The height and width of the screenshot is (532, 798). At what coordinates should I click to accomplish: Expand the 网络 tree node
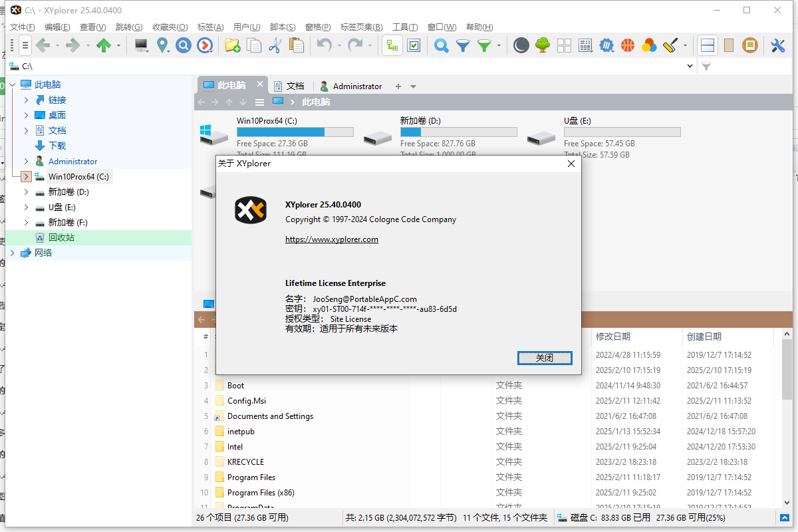click(x=12, y=253)
